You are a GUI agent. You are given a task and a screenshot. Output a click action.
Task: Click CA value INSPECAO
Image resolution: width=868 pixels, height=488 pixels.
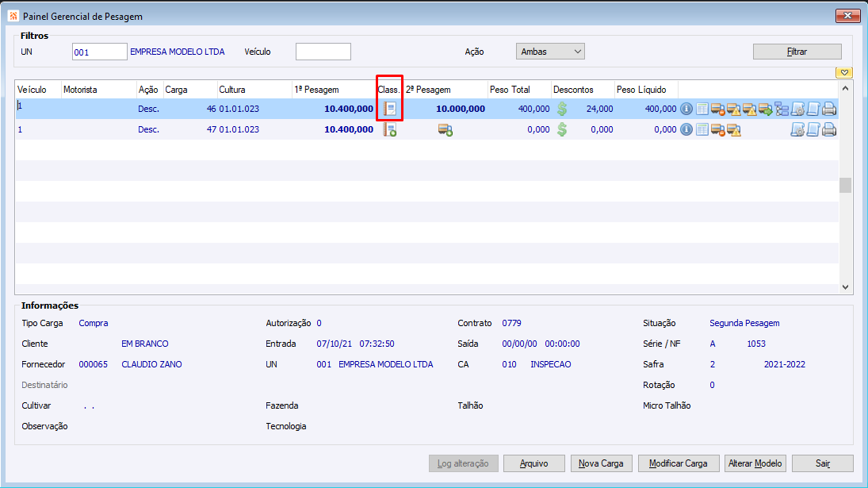tap(551, 364)
